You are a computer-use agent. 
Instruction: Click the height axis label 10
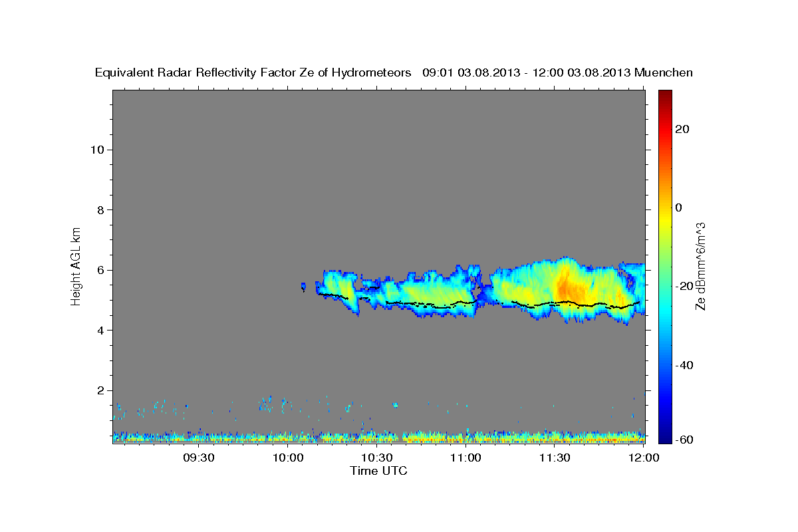pyautogui.click(x=98, y=150)
